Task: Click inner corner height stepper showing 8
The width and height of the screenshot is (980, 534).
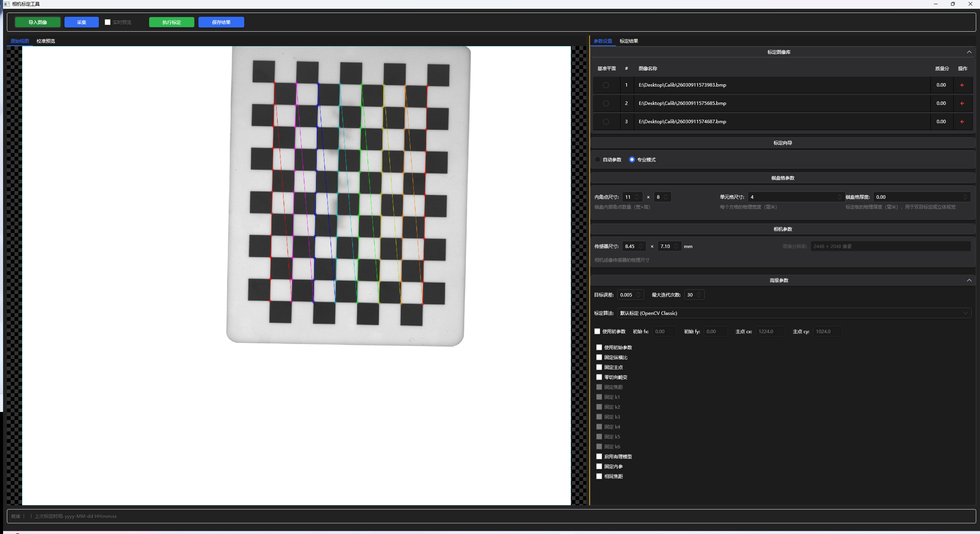Action: [x=662, y=197]
